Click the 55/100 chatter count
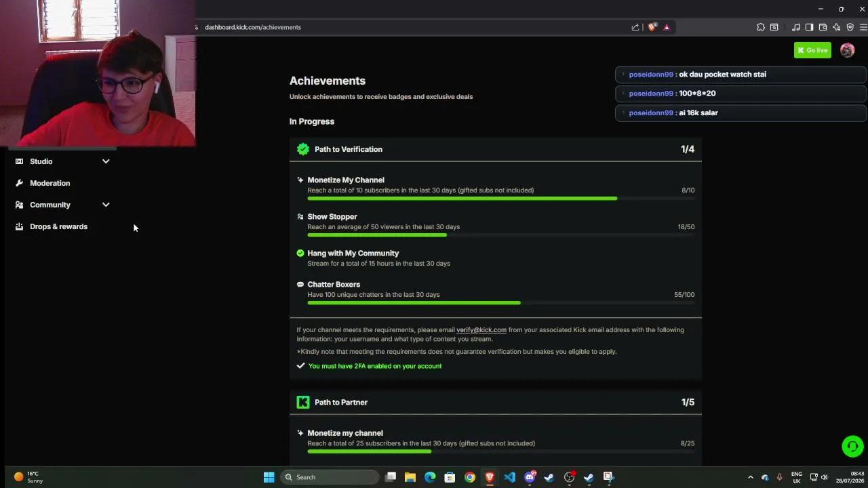Screen dimensions: 868x488 (684, 295)
